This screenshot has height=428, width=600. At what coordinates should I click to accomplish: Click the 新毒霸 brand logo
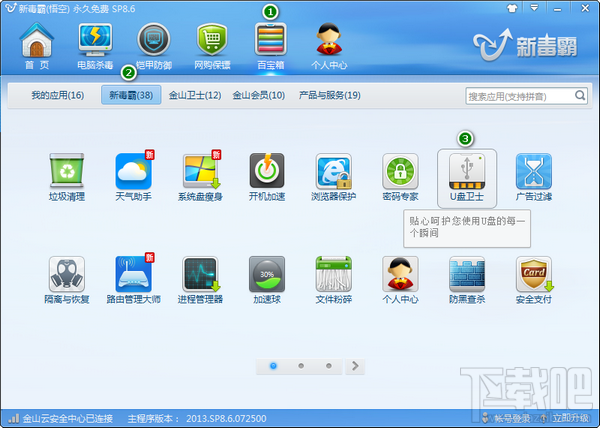pos(525,46)
